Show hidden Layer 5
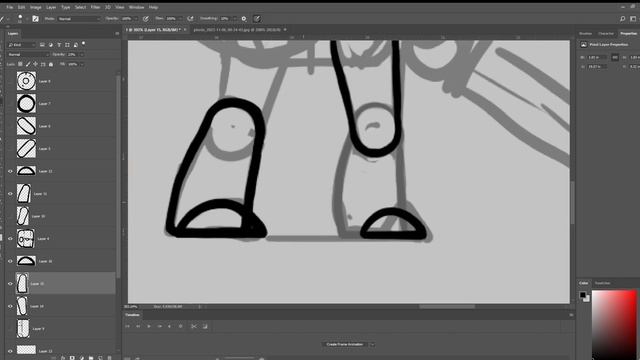The height and width of the screenshot is (360, 640). point(10,149)
